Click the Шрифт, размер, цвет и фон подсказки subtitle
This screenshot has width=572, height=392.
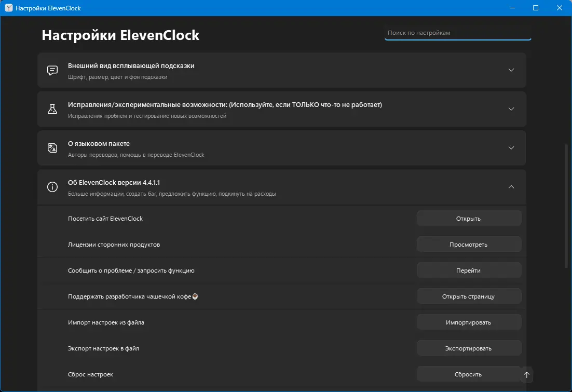[x=117, y=77]
